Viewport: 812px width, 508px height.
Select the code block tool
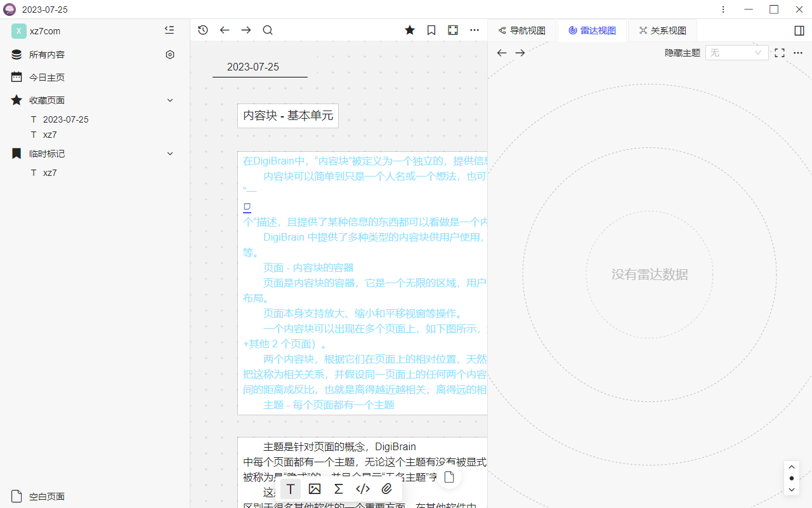(x=363, y=489)
